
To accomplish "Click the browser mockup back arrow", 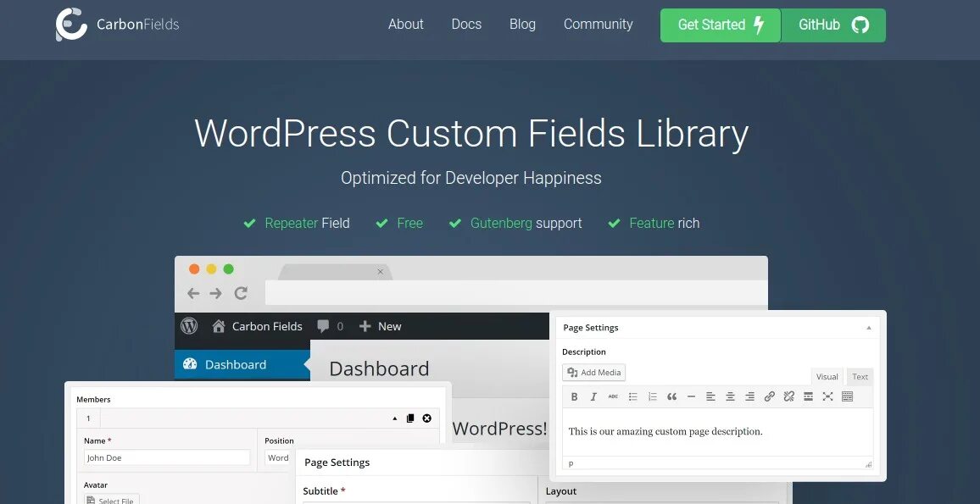I will tap(193, 293).
